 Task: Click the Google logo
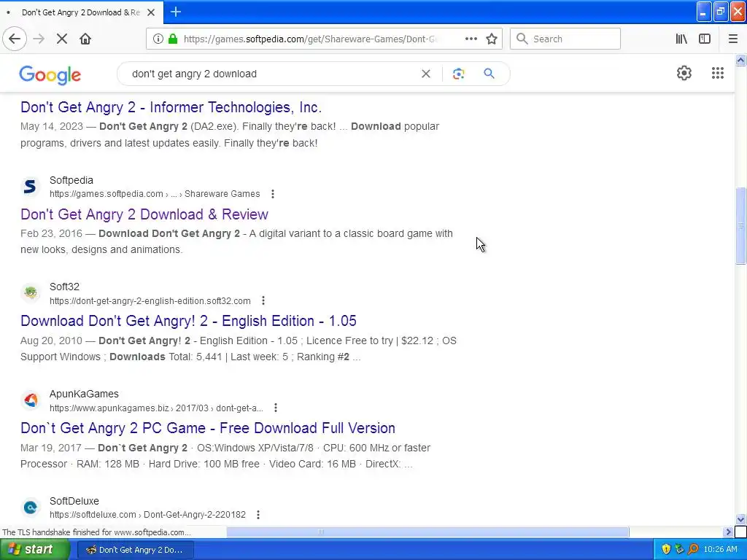pos(50,75)
